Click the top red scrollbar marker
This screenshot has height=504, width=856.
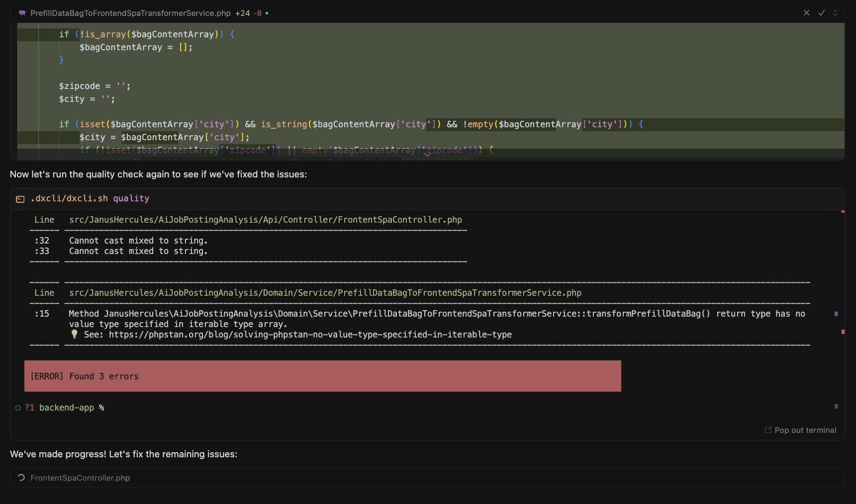843,212
